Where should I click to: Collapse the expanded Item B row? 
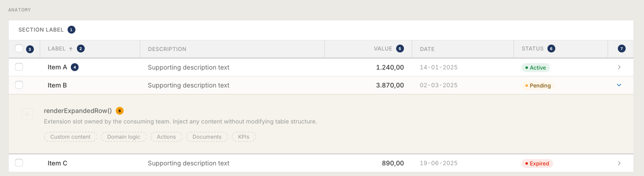coord(619,85)
